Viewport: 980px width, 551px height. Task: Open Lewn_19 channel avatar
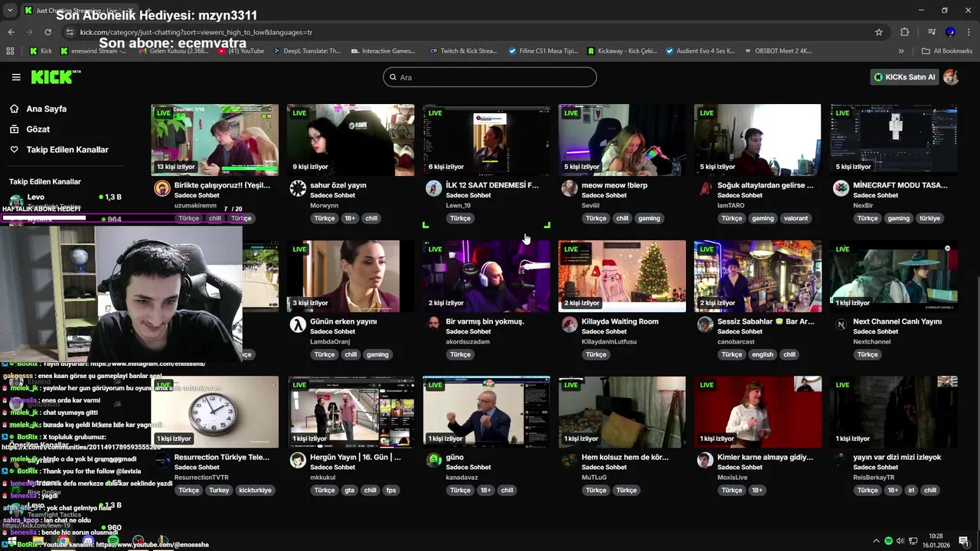(x=433, y=188)
